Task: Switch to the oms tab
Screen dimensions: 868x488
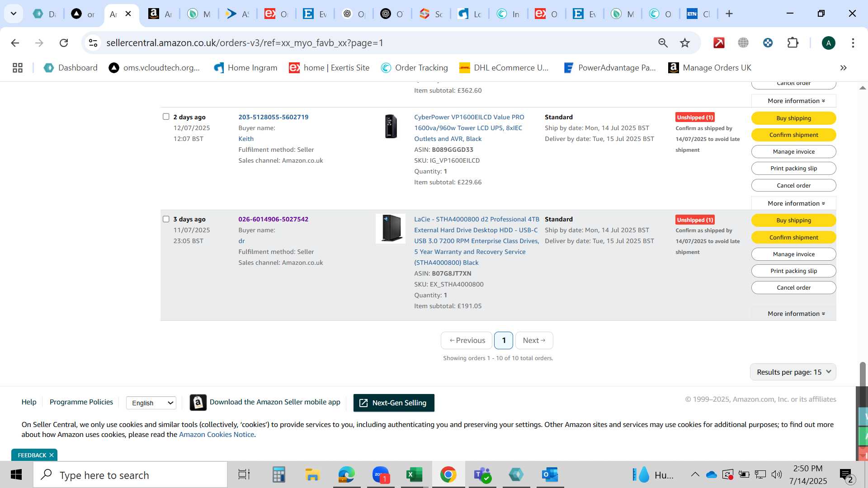Action: click(83, 14)
